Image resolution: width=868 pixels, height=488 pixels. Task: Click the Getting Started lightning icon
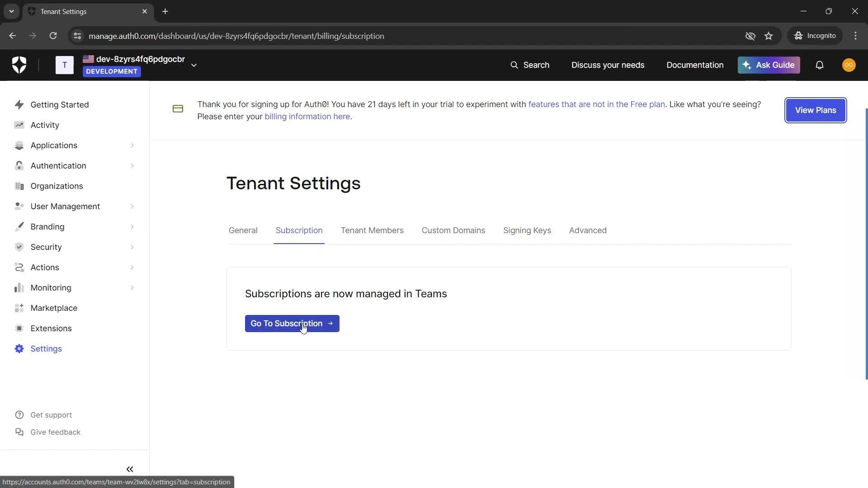click(x=19, y=104)
